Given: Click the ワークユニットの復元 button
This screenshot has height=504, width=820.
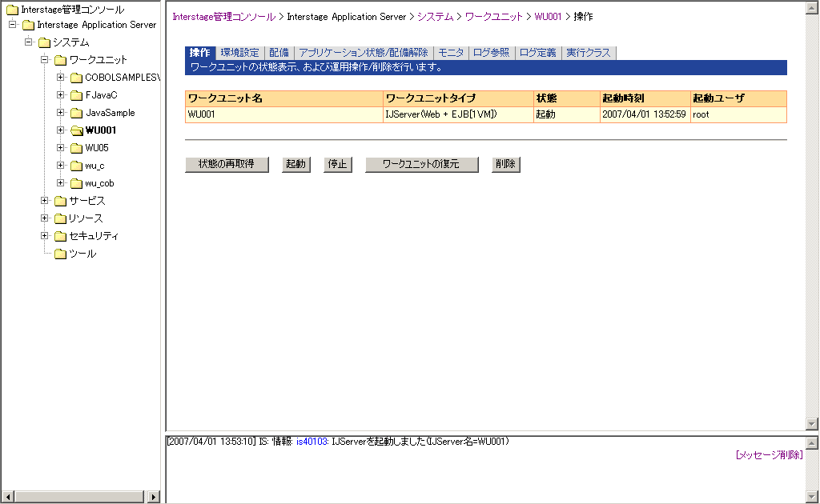Looking at the screenshot, I should tap(421, 165).
